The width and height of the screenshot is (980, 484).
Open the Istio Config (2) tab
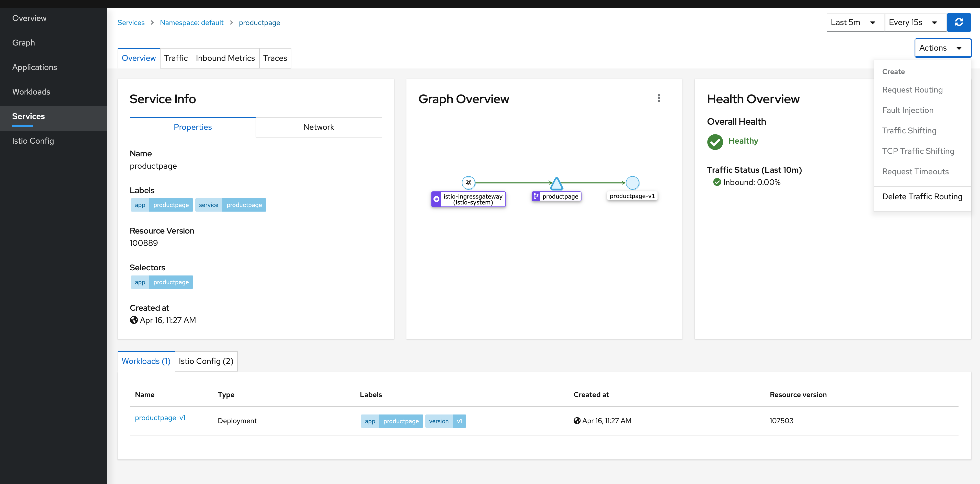[206, 361]
